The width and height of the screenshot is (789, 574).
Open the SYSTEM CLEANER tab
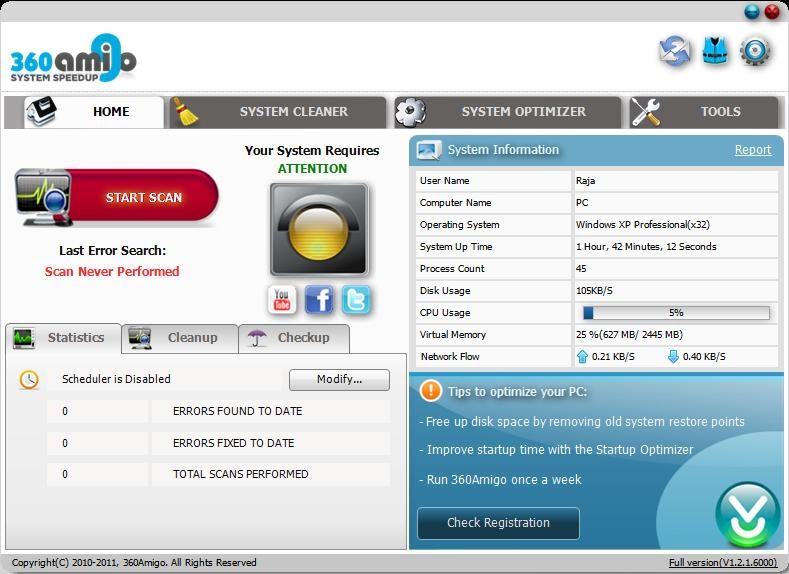278,112
